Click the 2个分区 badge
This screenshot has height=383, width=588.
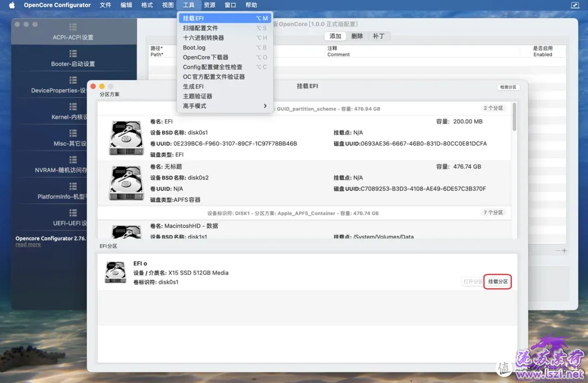[x=493, y=108]
